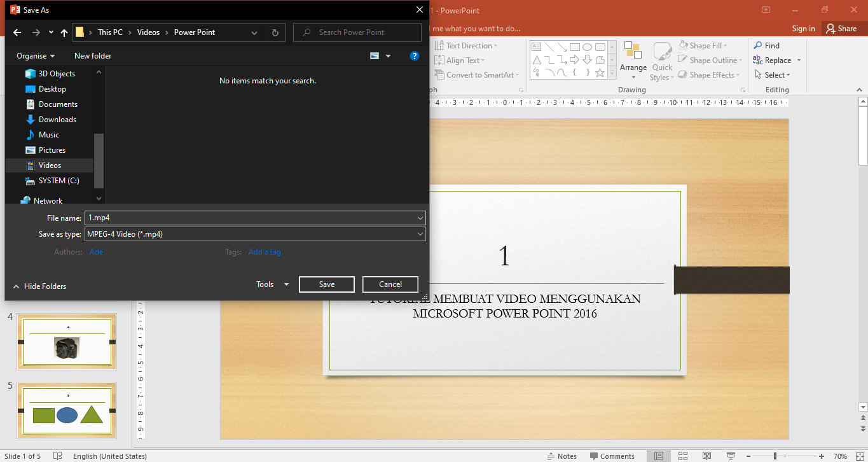This screenshot has height=462, width=868.
Task: Create a New folder
Action: 93,56
